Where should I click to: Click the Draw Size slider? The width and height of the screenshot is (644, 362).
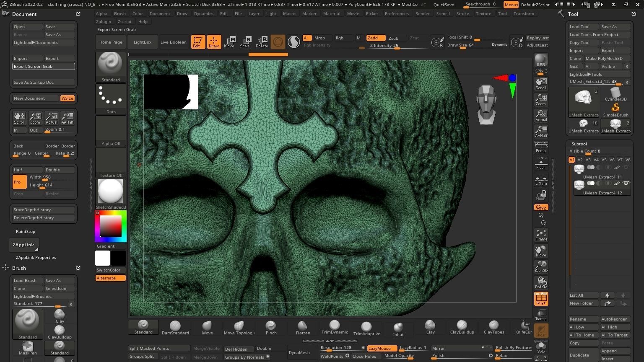point(477,45)
